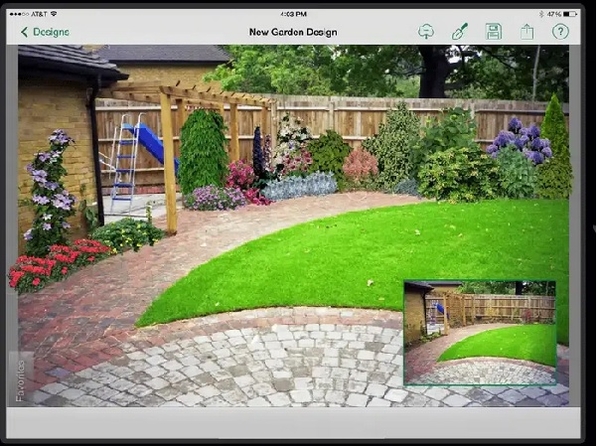The image size is (600, 447).
Task: Select the blue hydrangea bush by the fence
Action: pos(520,140)
